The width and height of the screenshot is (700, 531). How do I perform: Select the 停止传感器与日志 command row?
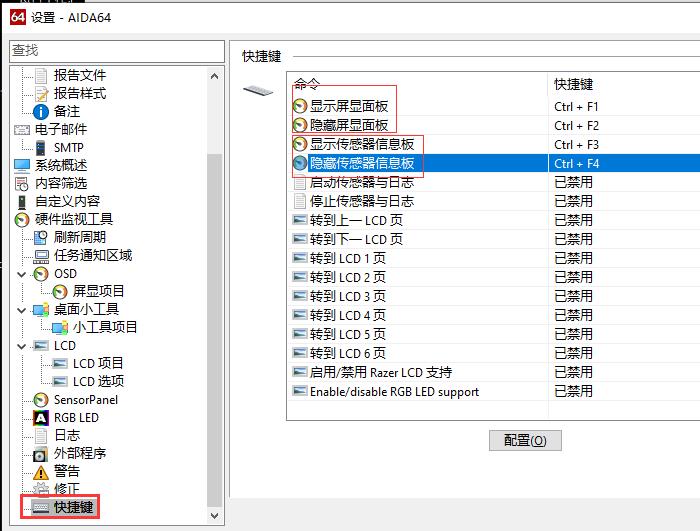(493, 201)
